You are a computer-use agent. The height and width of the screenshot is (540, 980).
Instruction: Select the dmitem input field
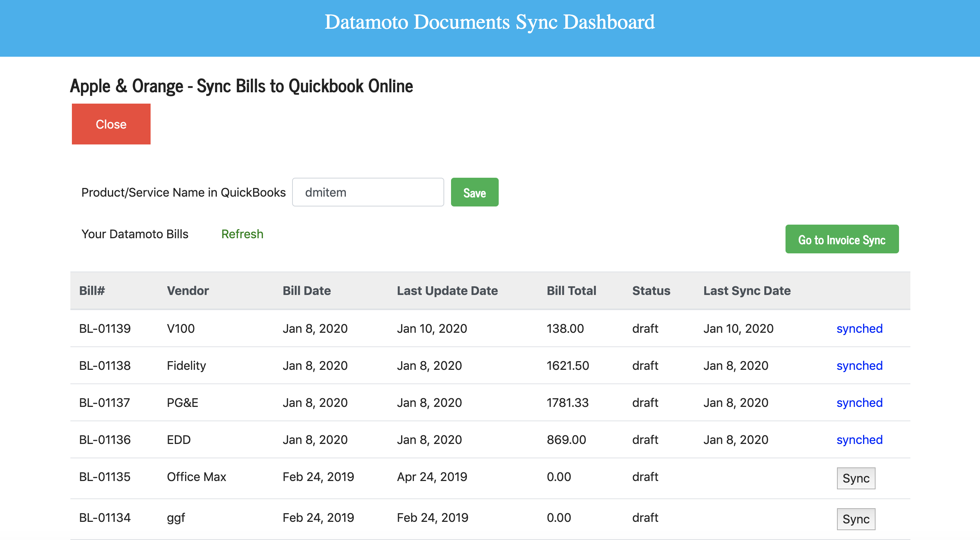pos(368,192)
